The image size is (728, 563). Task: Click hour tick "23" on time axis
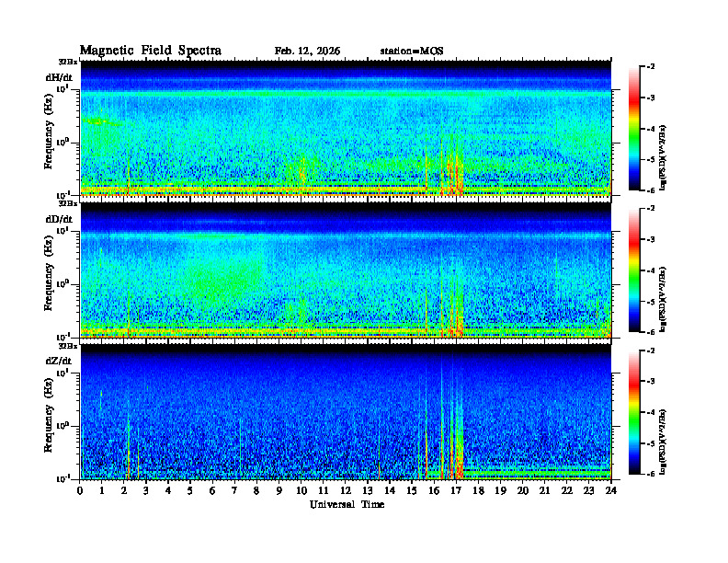589,490
